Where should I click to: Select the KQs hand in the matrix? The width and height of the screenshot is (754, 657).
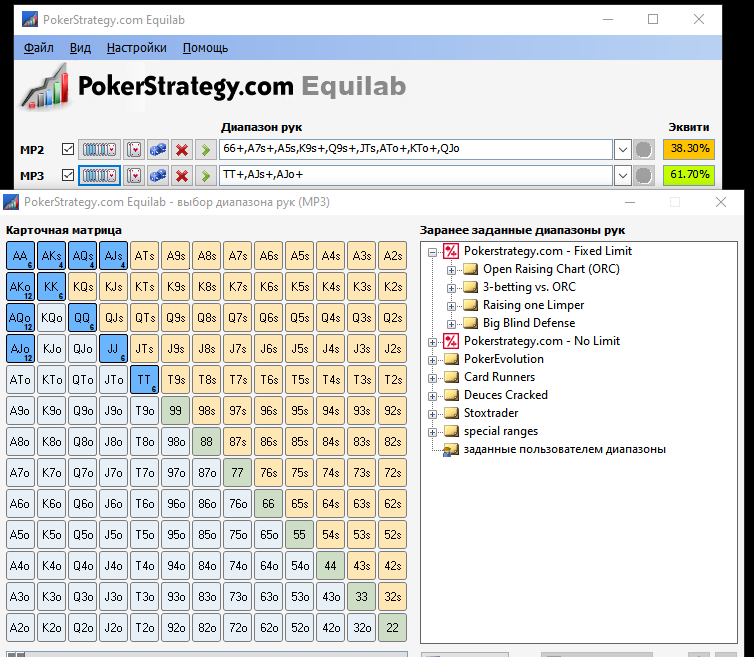pos(83,287)
